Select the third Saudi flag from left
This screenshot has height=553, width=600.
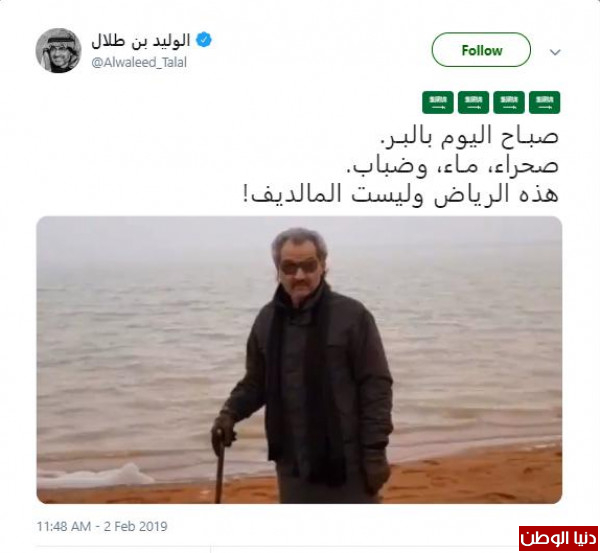pyautogui.click(x=509, y=103)
